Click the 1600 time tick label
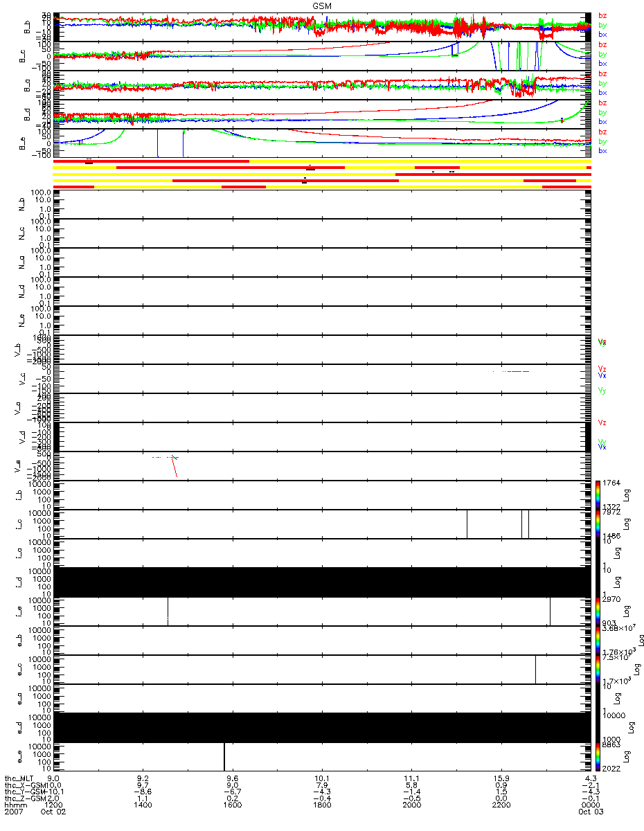Viewport: 644px width, 831px height. tap(232, 805)
